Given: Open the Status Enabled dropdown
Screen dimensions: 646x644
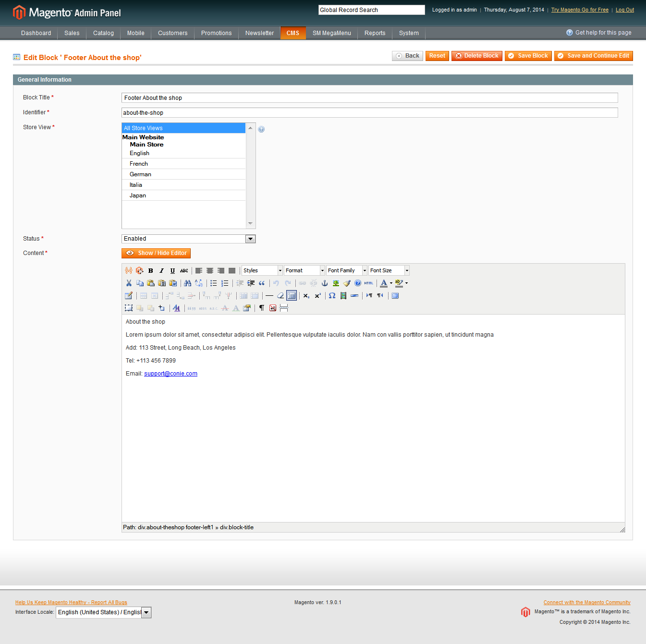Looking at the screenshot, I should pos(188,239).
